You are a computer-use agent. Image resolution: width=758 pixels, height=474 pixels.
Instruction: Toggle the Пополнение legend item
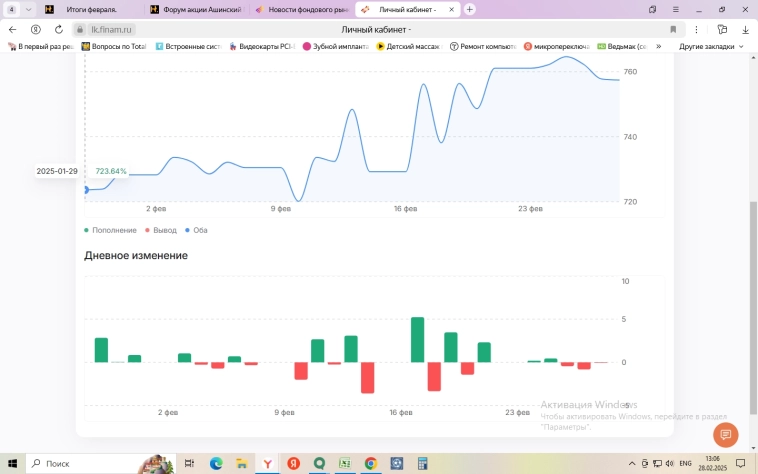point(111,230)
